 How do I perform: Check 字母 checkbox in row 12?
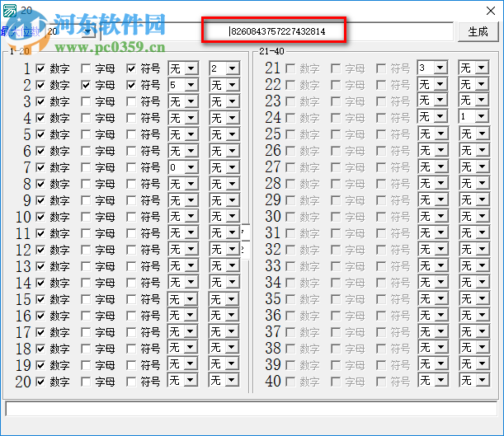(x=86, y=250)
